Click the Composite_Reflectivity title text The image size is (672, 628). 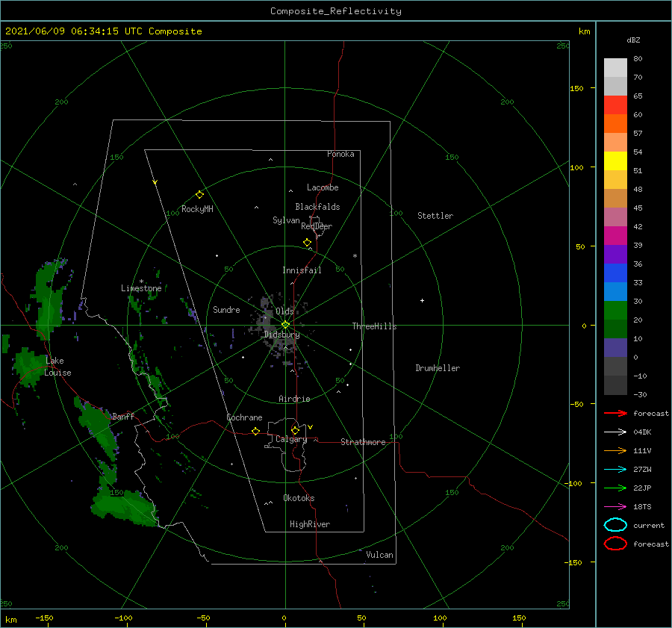[x=336, y=11]
